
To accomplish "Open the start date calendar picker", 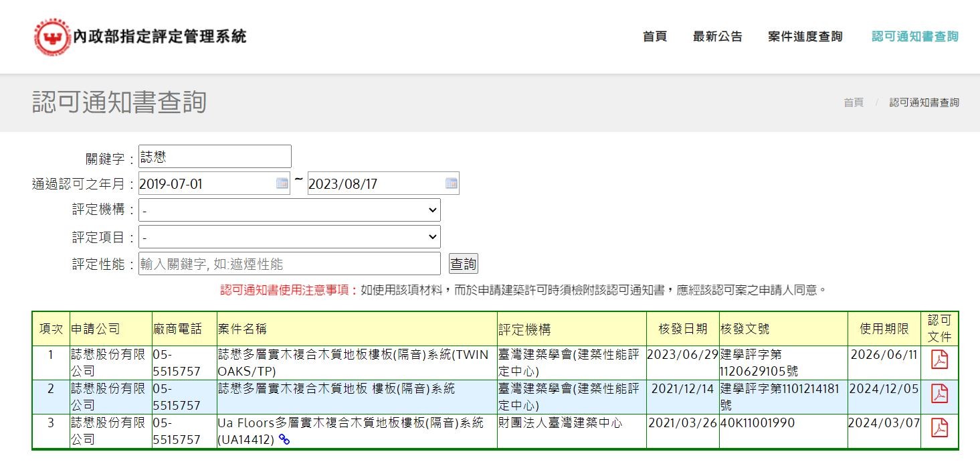I will [282, 183].
